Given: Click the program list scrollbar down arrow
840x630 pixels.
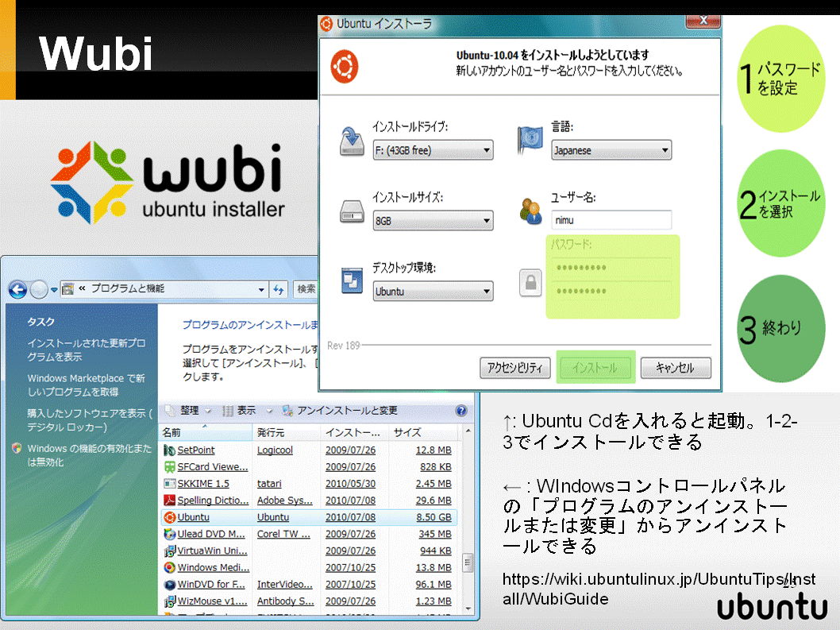Looking at the screenshot, I should click(468, 609).
